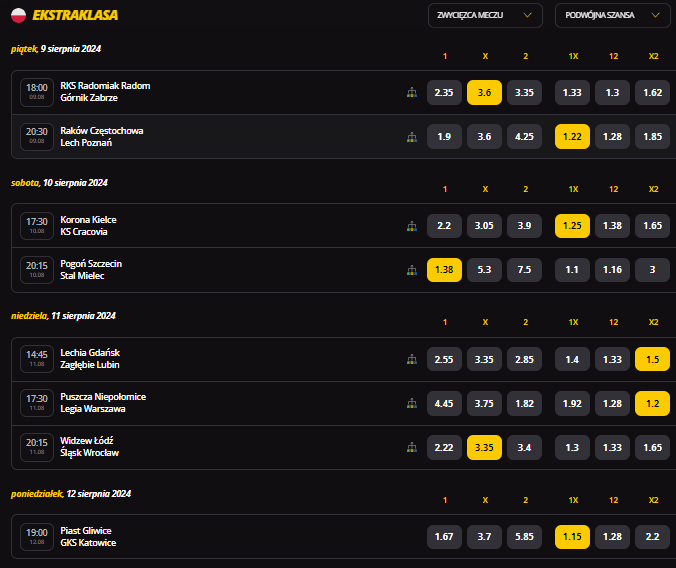676x568 pixels.
Task: Open the Zwycięzca meczu dropdown
Action: (485, 16)
